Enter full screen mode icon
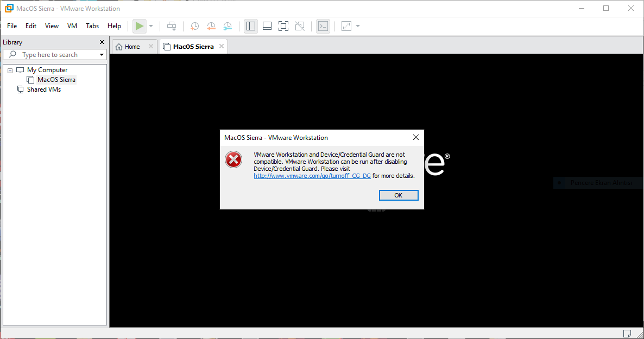 tap(283, 26)
